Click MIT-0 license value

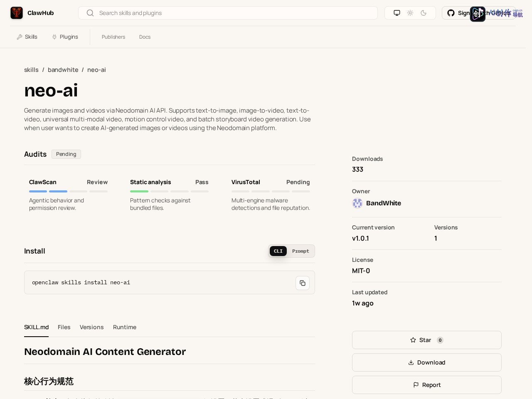tap(361, 271)
